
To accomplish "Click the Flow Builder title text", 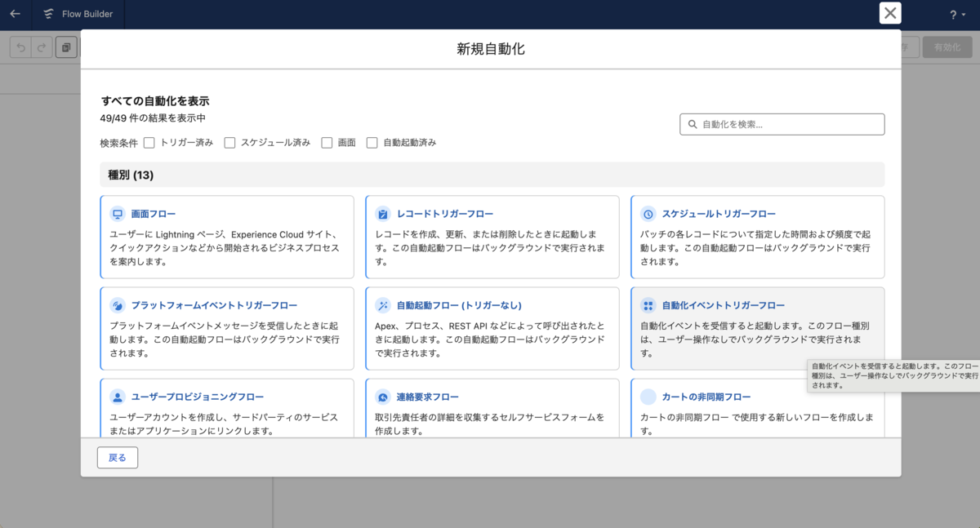I will point(87,15).
